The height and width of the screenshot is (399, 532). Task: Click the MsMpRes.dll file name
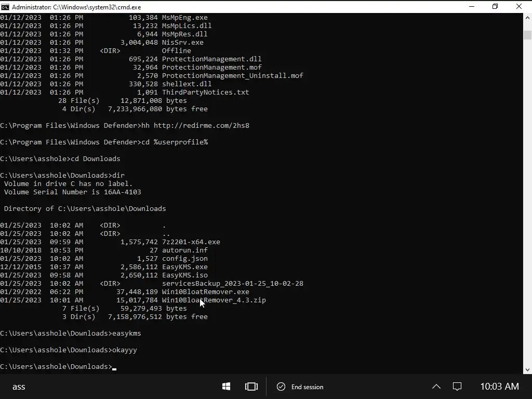pyautogui.click(x=184, y=34)
